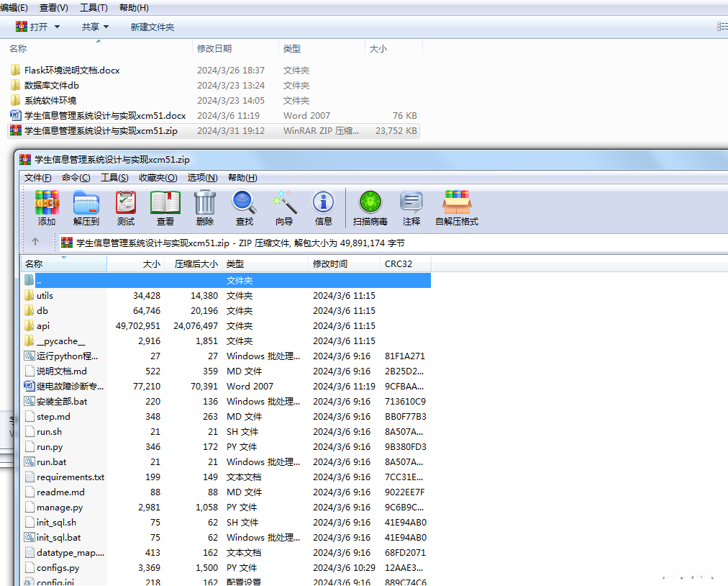Screen dimensions: 728x586
Task: Open 文件(F) menu in WinRAR
Action: tap(37, 178)
